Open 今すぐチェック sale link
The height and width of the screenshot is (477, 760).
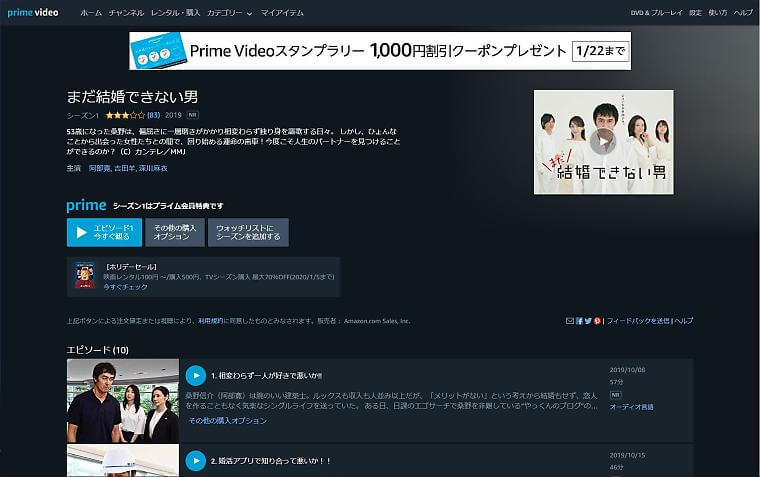126,287
